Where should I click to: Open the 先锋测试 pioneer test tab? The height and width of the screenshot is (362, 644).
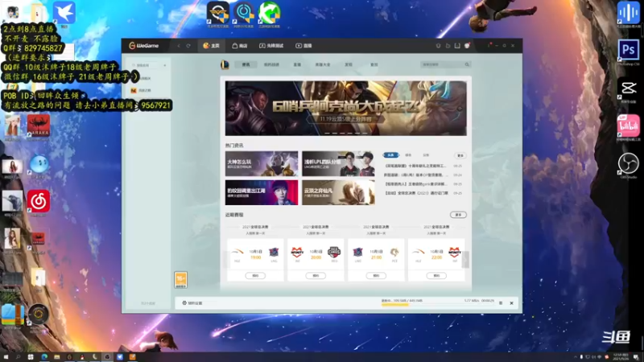pyautogui.click(x=271, y=46)
